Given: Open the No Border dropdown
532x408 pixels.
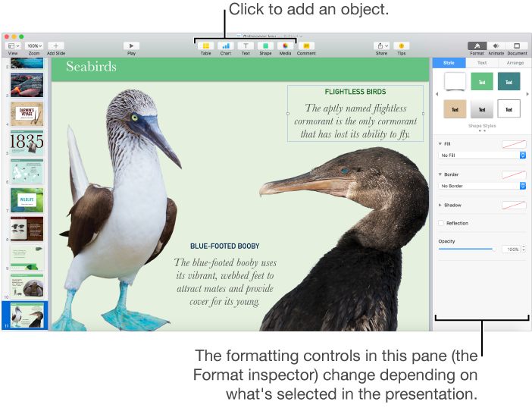Looking at the screenshot, I should click(x=482, y=186).
